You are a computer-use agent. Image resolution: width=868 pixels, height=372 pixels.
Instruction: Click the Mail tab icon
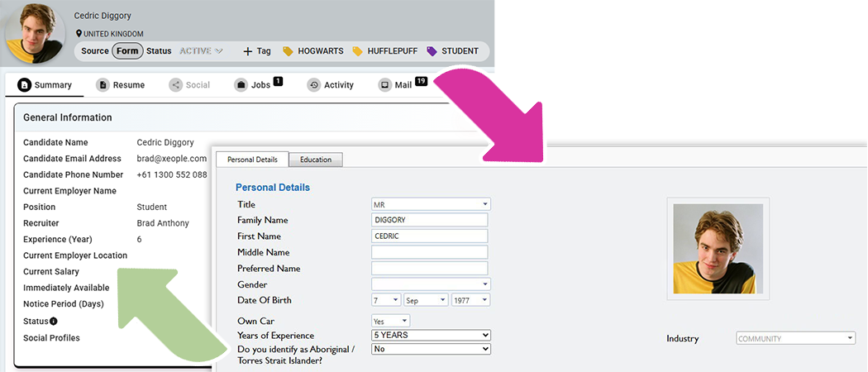pos(384,84)
